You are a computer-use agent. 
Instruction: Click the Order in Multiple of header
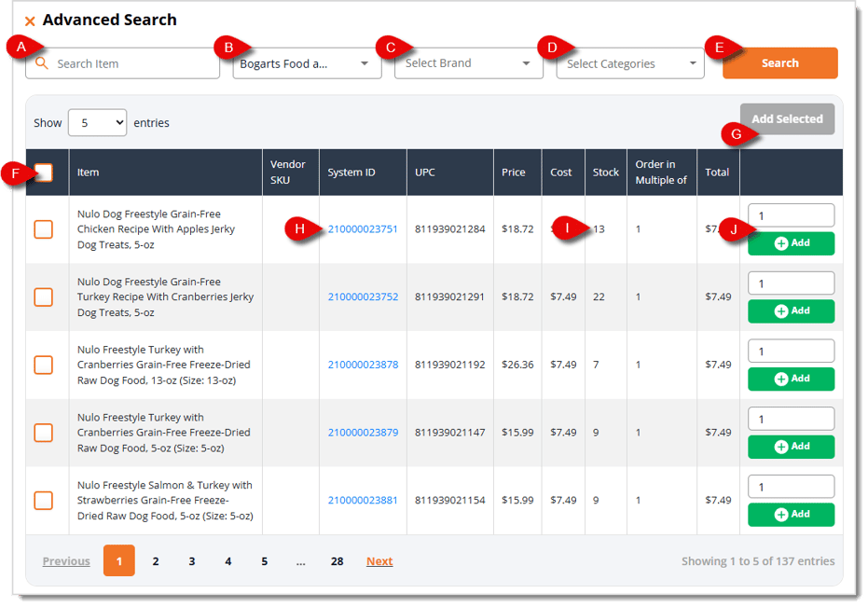coord(661,172)
